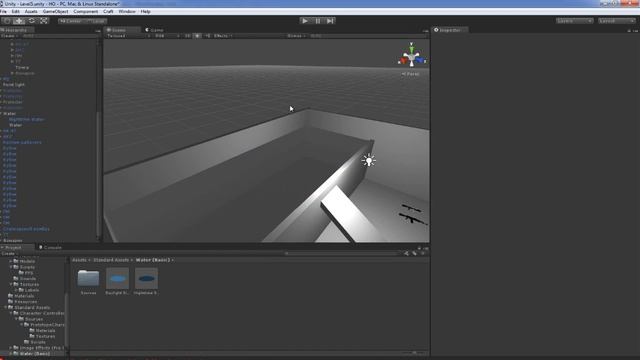Viewport: 640px width, 360px height.
Task: Open the Assets menu
Action: coord(31,11)
